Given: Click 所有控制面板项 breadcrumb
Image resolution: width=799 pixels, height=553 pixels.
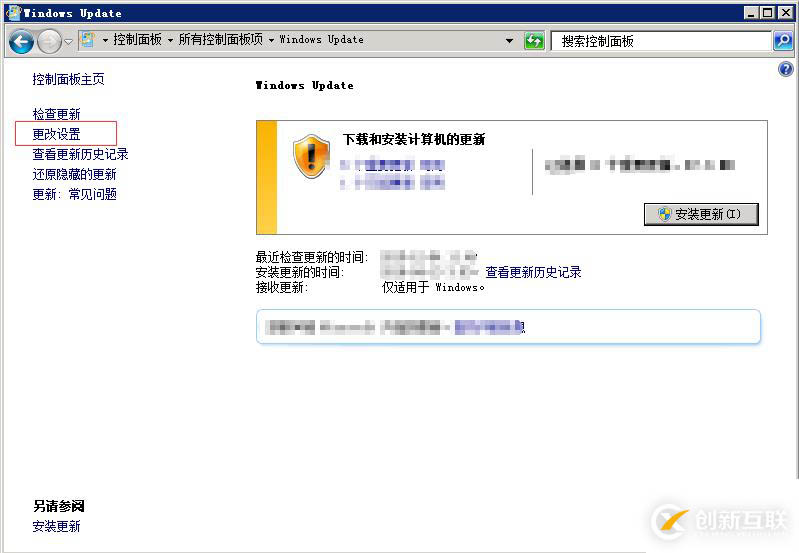Looking at the screenshot, I should (x=221, y=40).
